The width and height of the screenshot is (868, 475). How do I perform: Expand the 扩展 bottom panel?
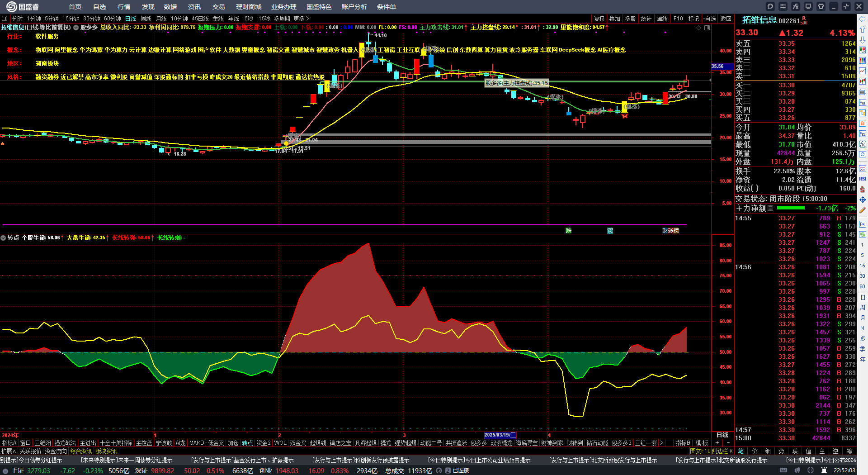point(9,451)
